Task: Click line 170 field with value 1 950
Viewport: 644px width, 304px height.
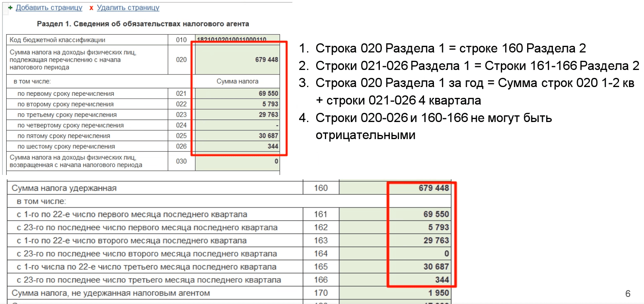Action: [394, 293]
